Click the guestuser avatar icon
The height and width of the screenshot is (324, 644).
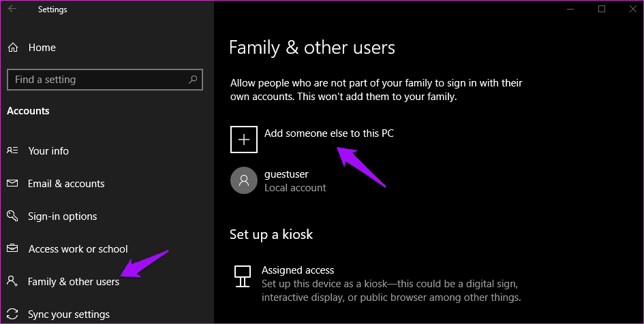click(244, 180)
